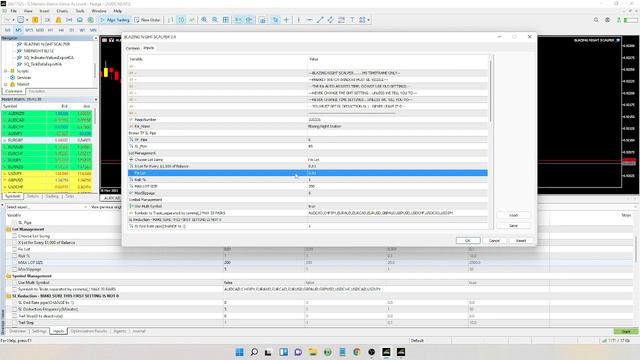The image size is (640, 360).
Task: Select the highlighted Fix Lot row in dialog
Action: coord(308,173)
